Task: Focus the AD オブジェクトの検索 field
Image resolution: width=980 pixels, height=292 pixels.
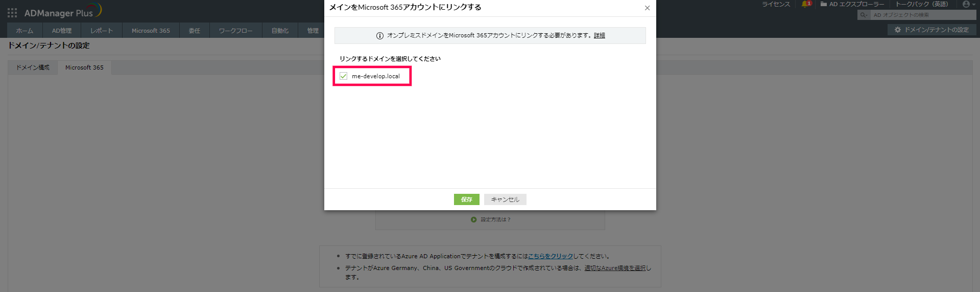Action: click(923, 15)
